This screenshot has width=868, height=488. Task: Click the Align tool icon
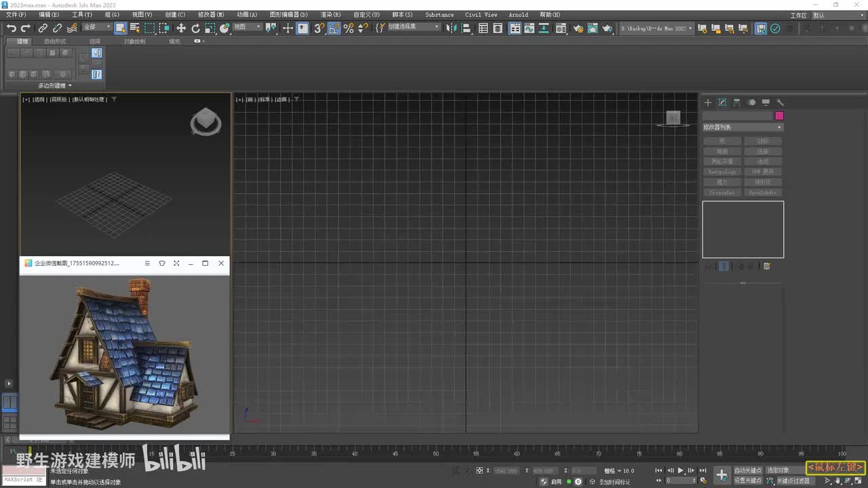point(465,28)
